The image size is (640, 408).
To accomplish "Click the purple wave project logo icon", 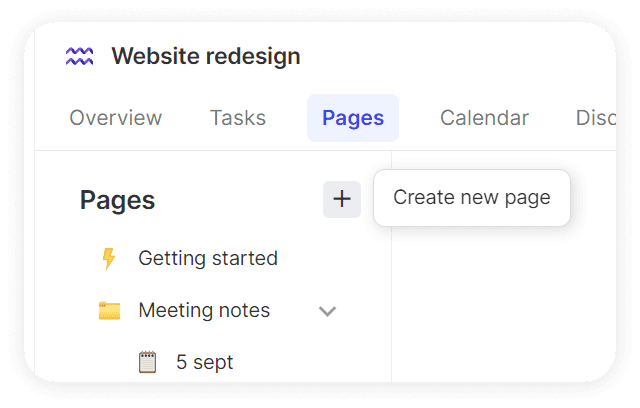I will click(79, 56).
